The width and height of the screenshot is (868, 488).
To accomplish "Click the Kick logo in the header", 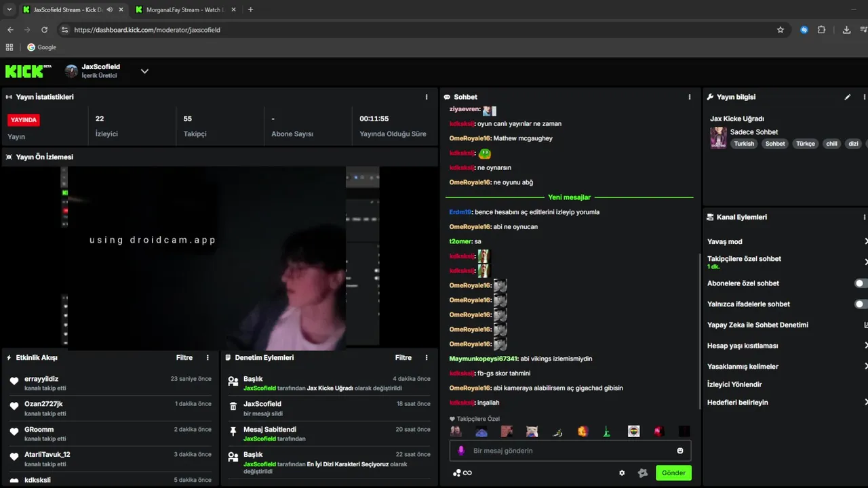I will pos(28,71).
